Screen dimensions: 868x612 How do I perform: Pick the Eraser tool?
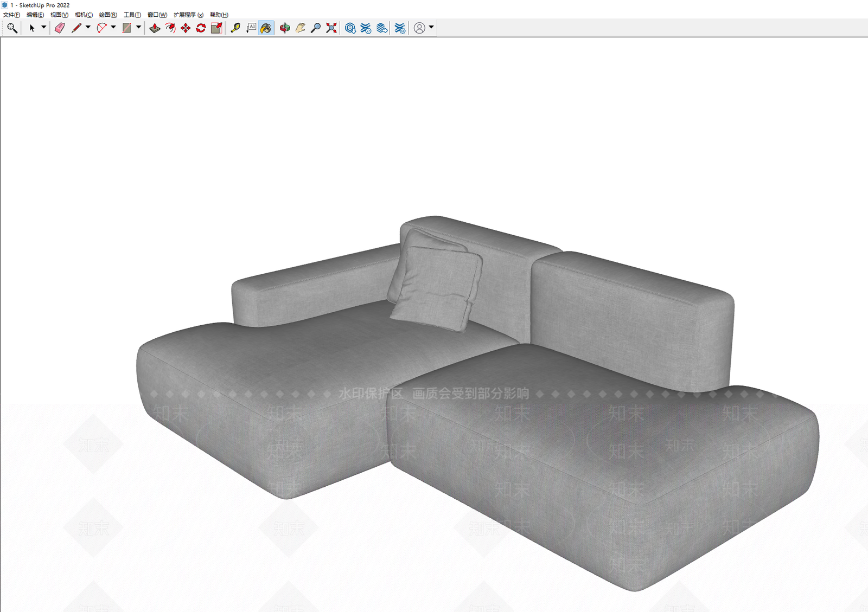(60, 28)
